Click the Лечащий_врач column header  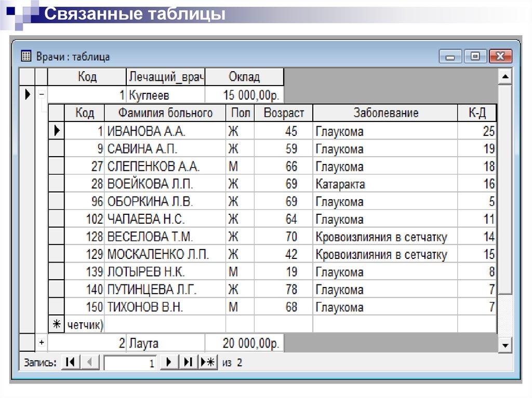coord(166,77)
